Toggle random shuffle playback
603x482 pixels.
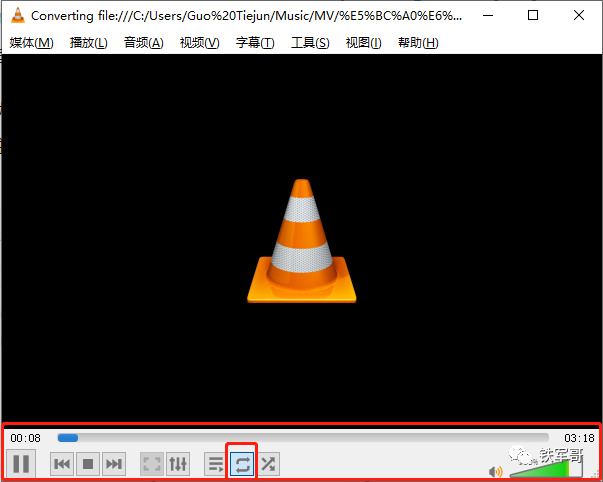coord(268,464)
